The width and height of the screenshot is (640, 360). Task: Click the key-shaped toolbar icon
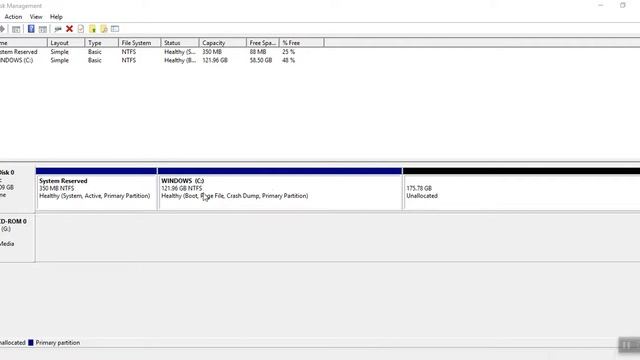(58, 29)
